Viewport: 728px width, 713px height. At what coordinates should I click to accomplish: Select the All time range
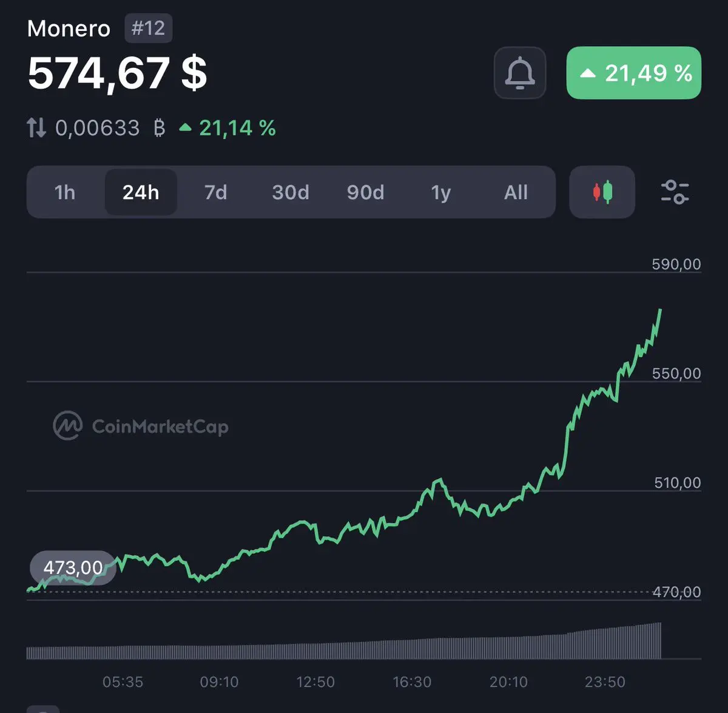click(x=516, y=192)
